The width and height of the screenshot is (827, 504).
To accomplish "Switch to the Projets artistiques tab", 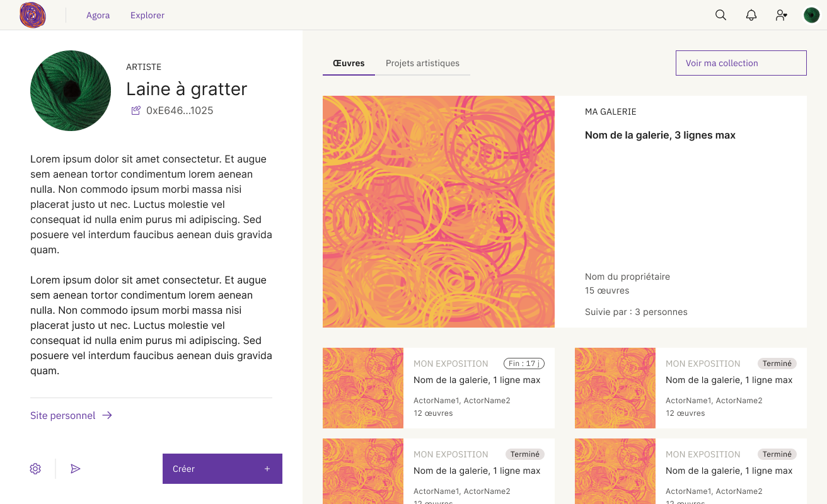I will 423,63.
